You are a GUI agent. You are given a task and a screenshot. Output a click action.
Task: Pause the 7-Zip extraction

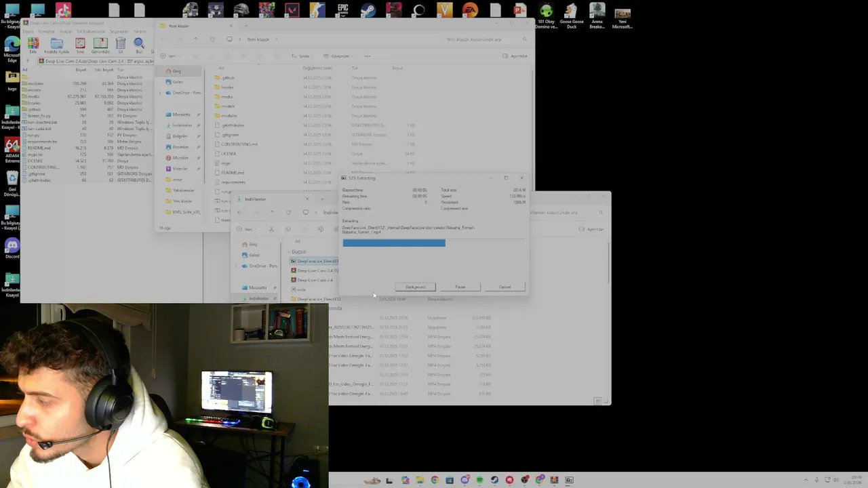tap(460, 287)
